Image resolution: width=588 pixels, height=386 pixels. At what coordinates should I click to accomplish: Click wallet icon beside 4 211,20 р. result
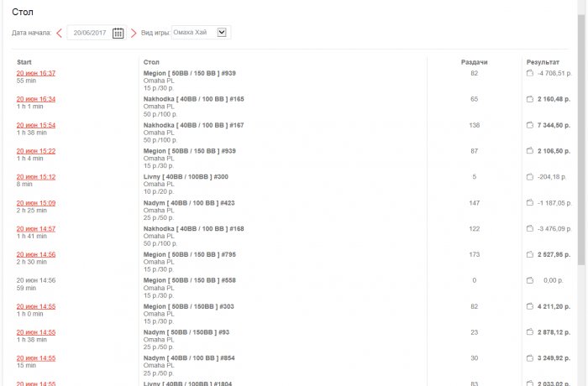529,306
